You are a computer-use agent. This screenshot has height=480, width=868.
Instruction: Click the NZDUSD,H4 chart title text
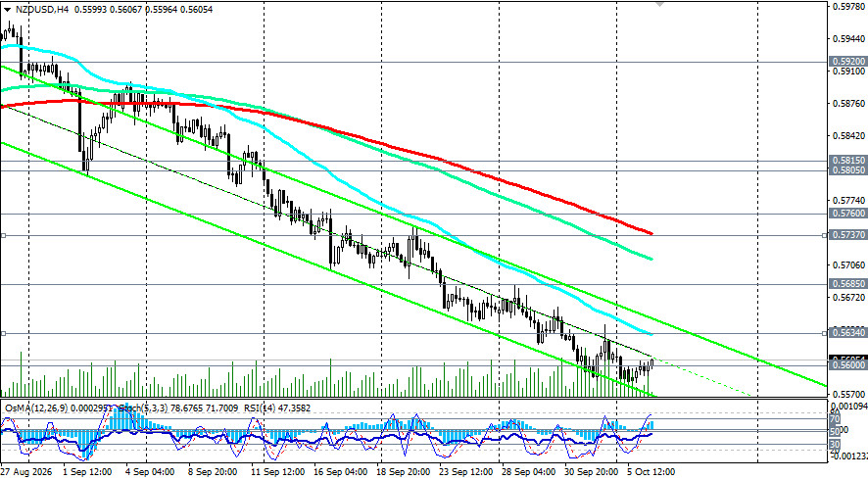click(41, 10)
